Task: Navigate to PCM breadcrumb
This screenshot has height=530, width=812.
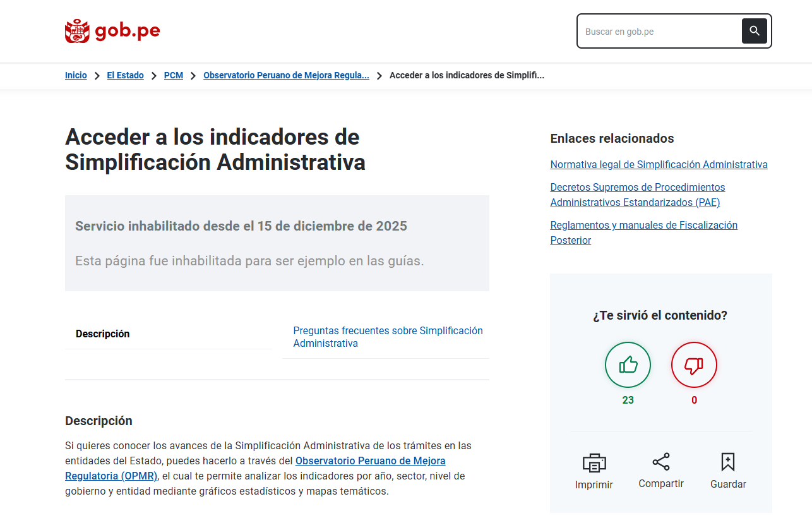Action: pyautogui.click(x=173, y=75)
